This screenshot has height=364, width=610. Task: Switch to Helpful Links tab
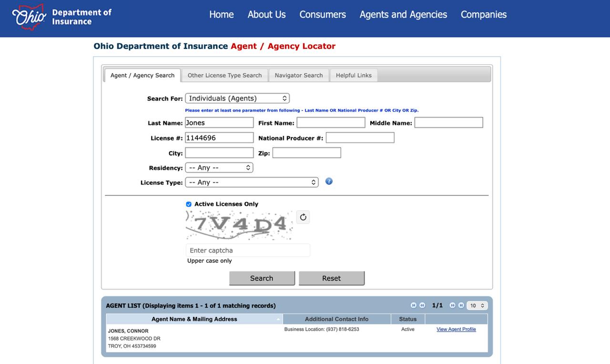[x=354, y=75]
